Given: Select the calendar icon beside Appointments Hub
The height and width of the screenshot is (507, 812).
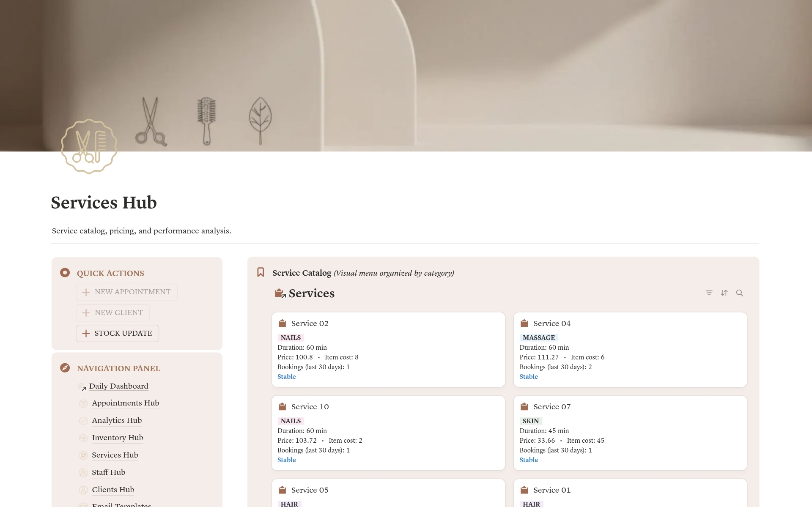Looking at the screenshot, I should coord(83,403).
